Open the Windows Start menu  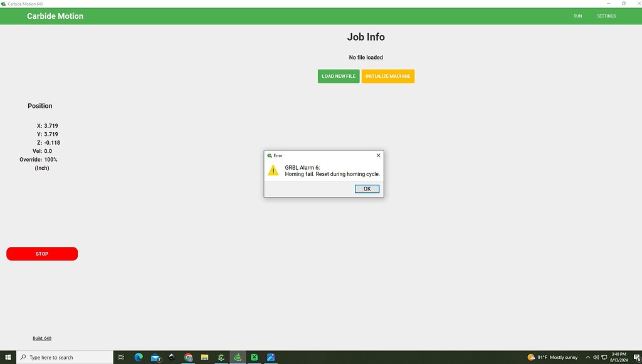pyautogui.click(x=8, y=357)
